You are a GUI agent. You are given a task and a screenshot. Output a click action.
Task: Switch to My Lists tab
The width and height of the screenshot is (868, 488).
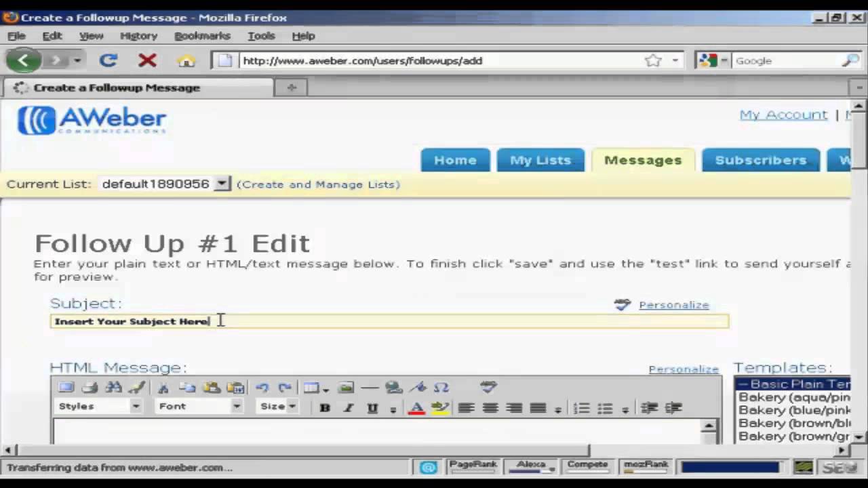click(540, 160)
